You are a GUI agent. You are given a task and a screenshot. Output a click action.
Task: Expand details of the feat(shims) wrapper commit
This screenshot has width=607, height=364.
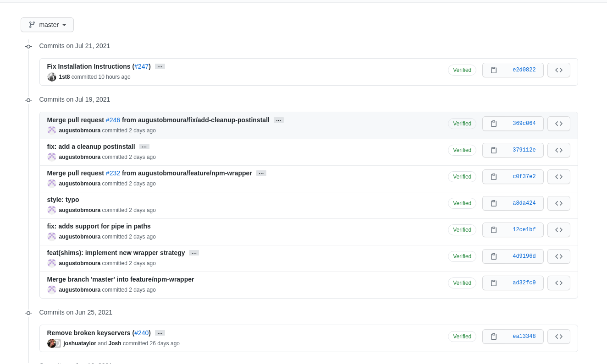193,252
